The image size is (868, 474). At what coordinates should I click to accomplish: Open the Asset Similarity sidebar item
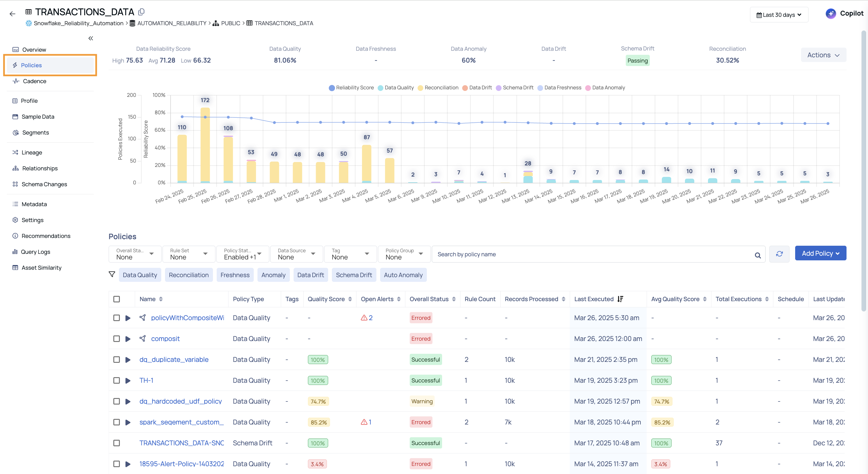click(x=41, y=268)
